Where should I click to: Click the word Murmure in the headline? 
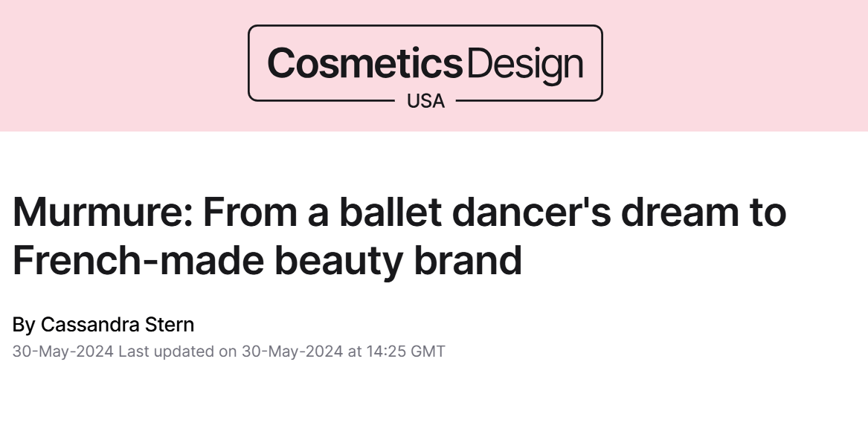point(100,213)
